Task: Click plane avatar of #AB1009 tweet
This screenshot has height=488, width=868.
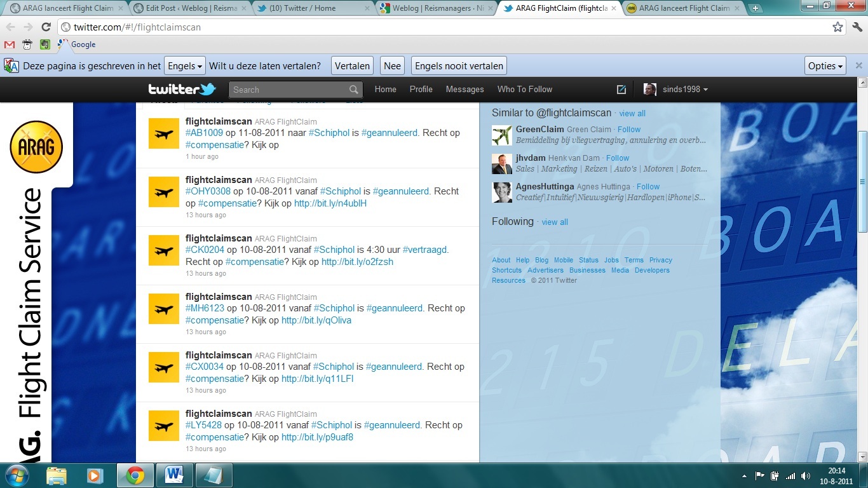Action: pos(164,133)
